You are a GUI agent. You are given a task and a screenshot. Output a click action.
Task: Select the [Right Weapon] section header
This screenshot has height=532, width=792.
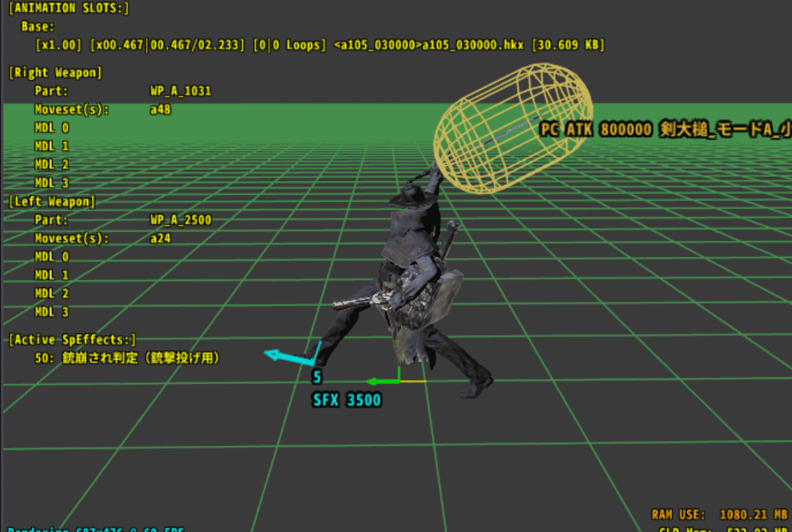coord(55,73)
